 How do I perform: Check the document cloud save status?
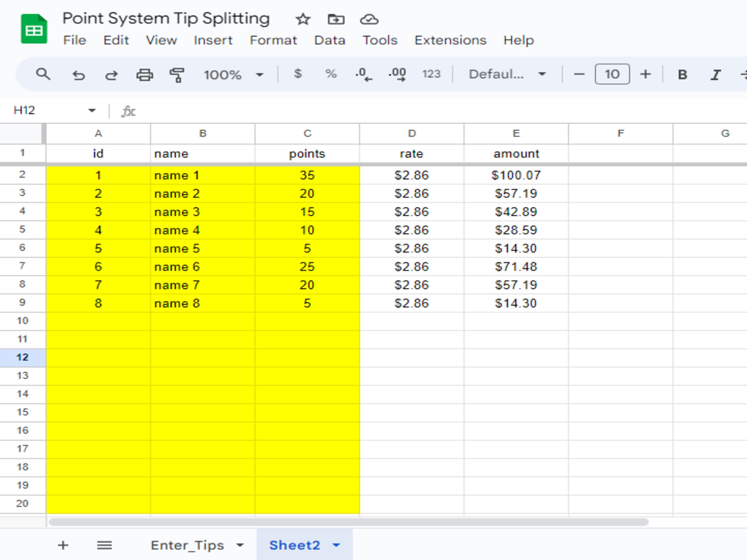pyautogui.click(x=369, y=19)
